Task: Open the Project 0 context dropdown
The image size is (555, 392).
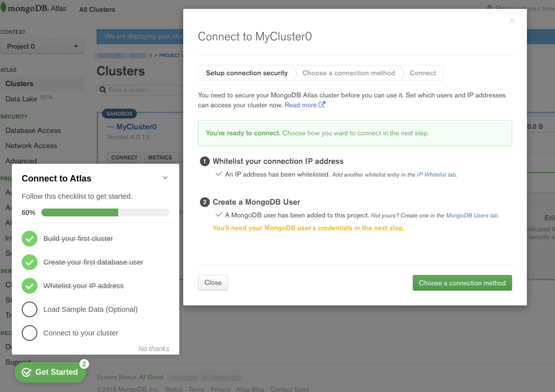Action: coord(42,46)
